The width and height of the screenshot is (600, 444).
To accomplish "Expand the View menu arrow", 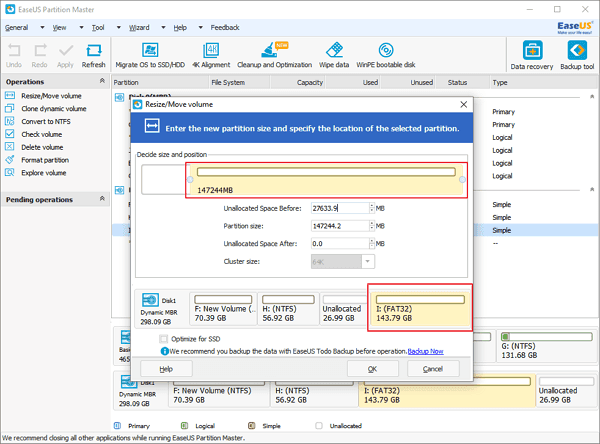I will [x=81, y=28].
